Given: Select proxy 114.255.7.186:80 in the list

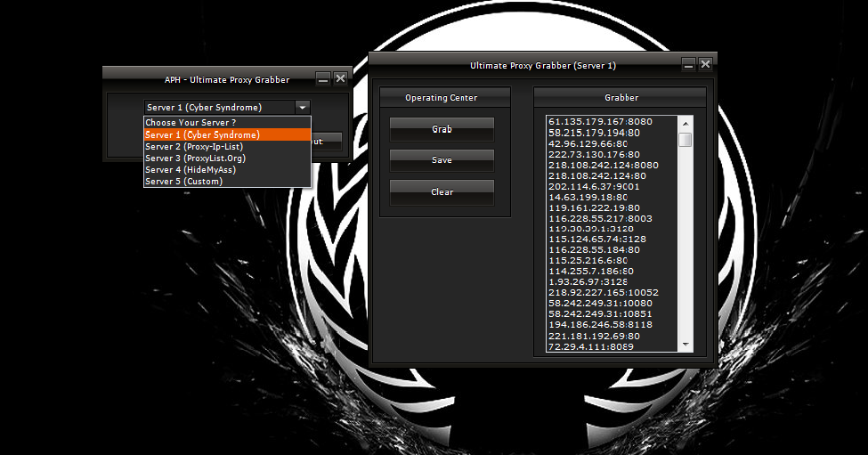Looking at the screenshot, I should pyautogui.click(x=590, y=272).
